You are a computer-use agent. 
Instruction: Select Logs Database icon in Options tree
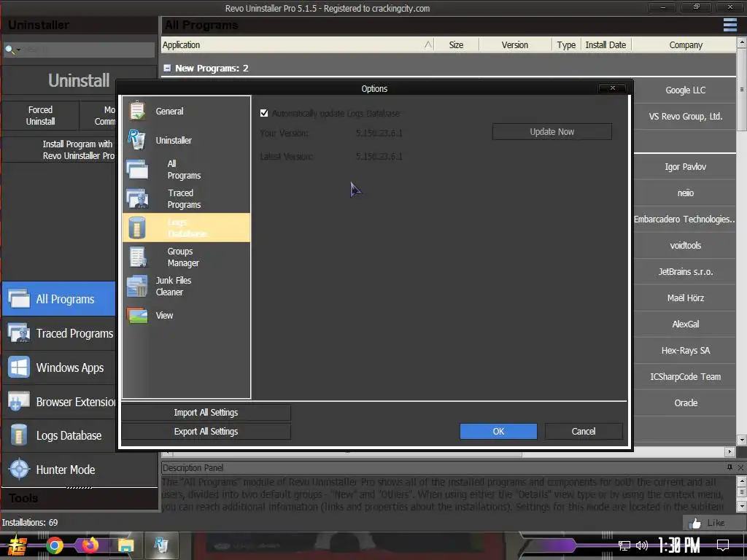(136, 227)
